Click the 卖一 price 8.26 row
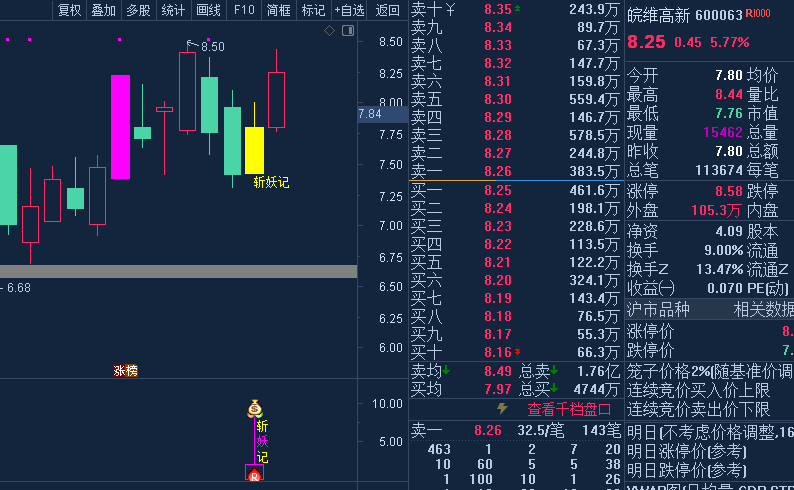794x490 pixels. [515, 171]
